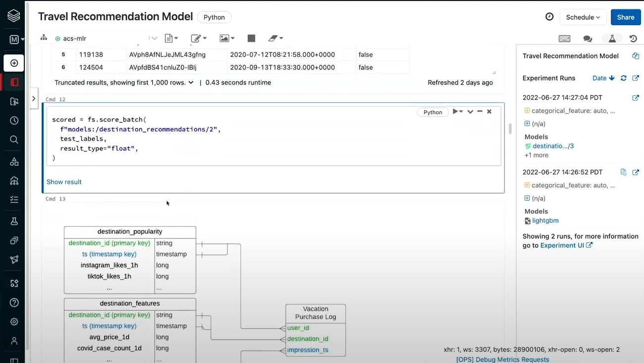Click the Create plus icon in the sidebar

14,63
